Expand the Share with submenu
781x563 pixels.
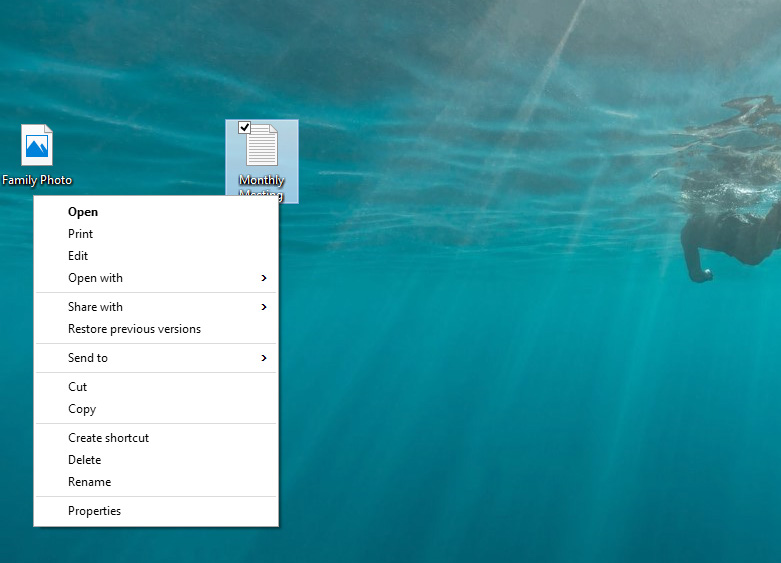(x=155, y=306)
